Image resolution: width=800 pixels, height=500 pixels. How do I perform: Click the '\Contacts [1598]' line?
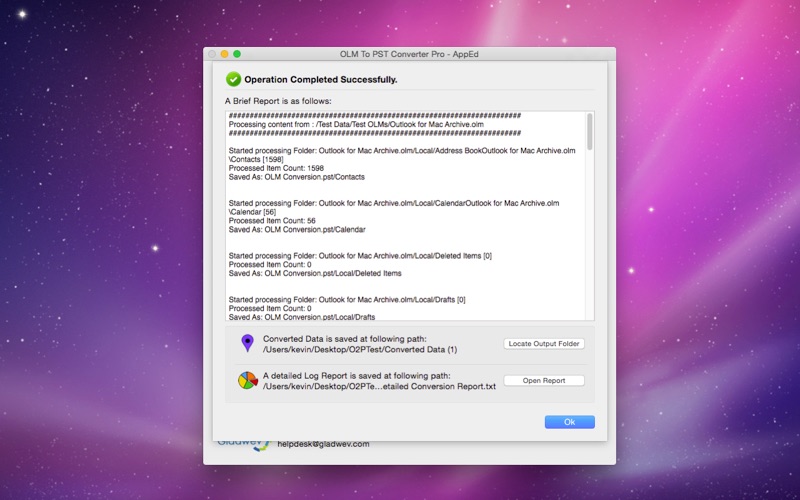[x=256, y=160]
